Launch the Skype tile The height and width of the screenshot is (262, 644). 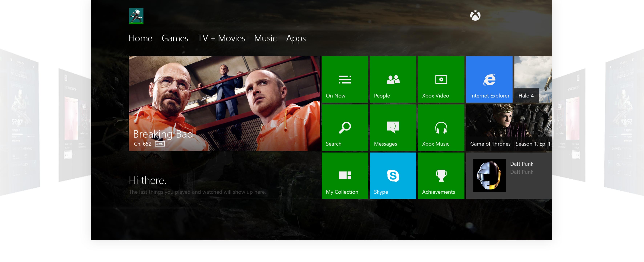tap(393, 176)
